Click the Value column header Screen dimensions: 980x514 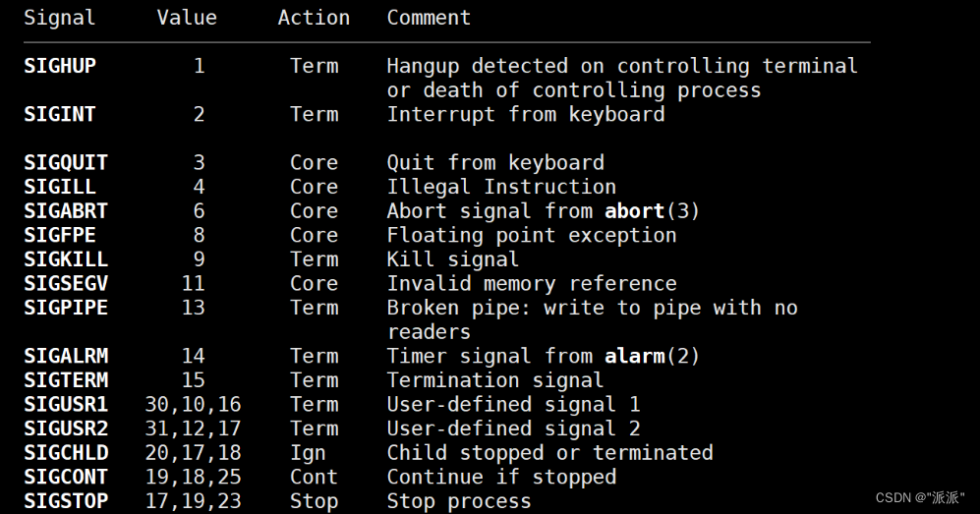click(x=187, y=18)
